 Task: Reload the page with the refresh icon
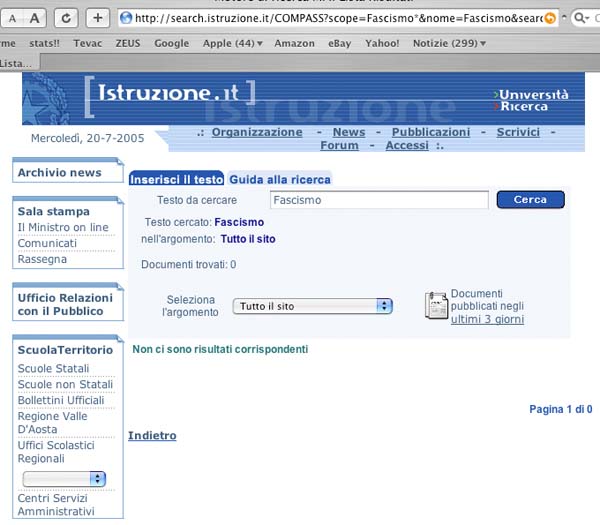pos(66,18)
